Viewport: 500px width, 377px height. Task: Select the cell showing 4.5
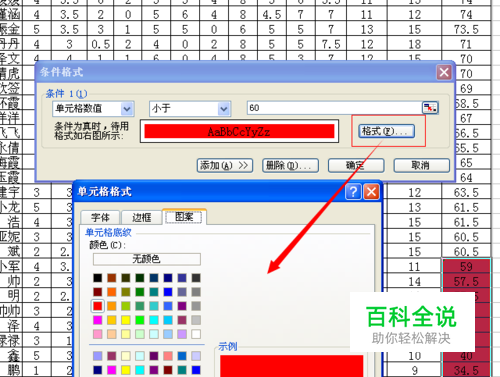pyautogui.click(x=272, y=15)
